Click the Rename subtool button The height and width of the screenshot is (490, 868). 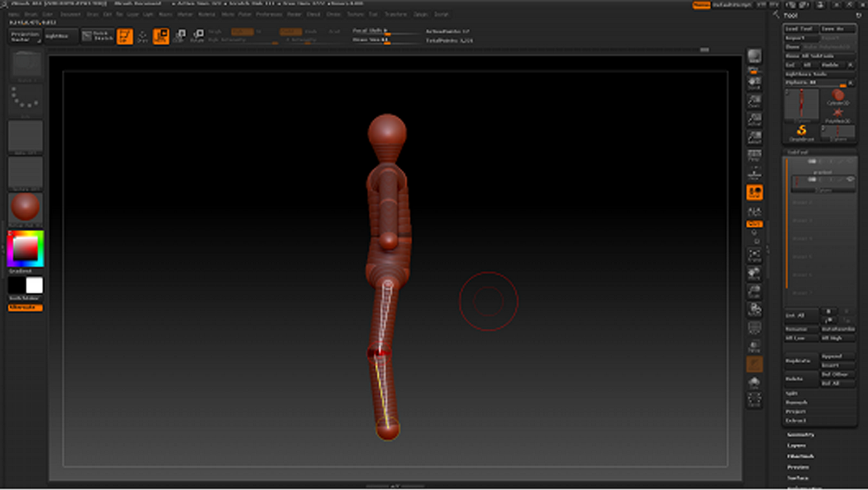click(801, 329)
